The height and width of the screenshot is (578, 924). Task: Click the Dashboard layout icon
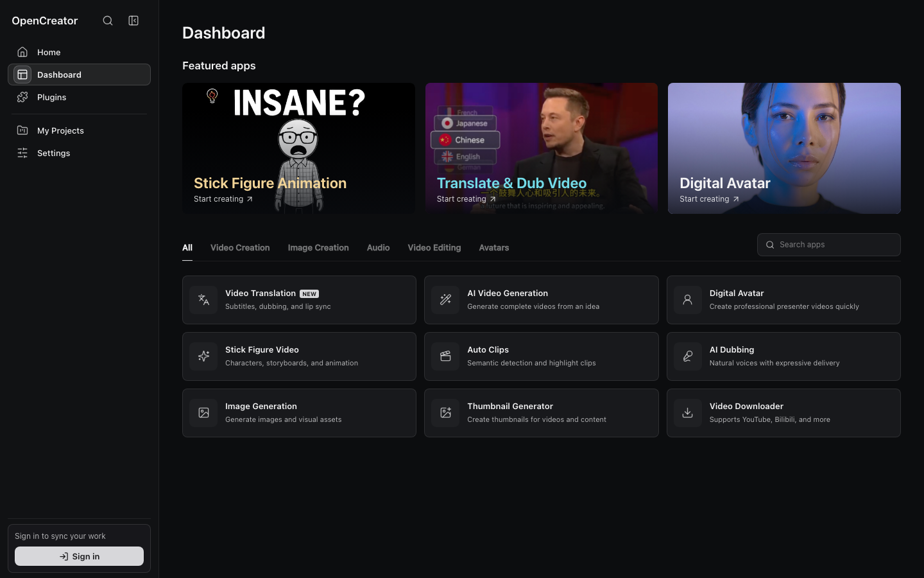click(22, 74)
